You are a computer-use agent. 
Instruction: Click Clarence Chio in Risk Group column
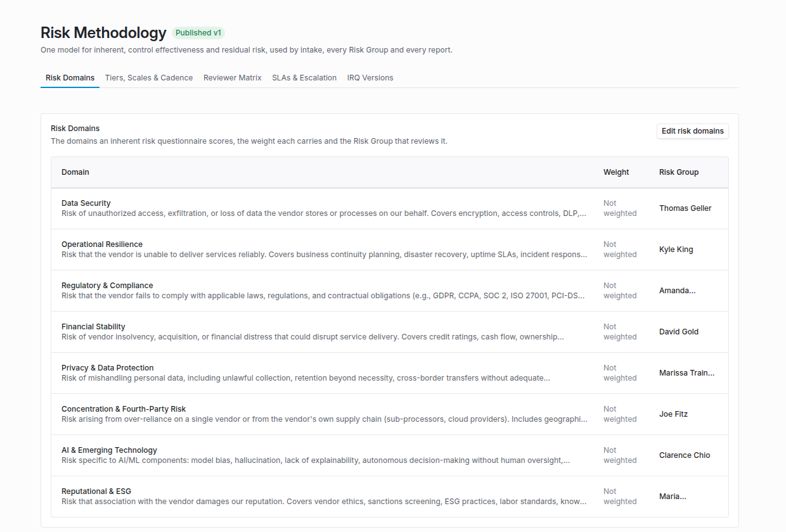pyautogui.click(x=685, y=455)
